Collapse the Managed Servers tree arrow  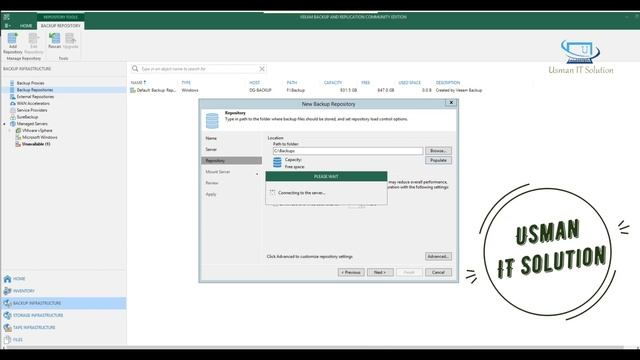tap(5, 124)
